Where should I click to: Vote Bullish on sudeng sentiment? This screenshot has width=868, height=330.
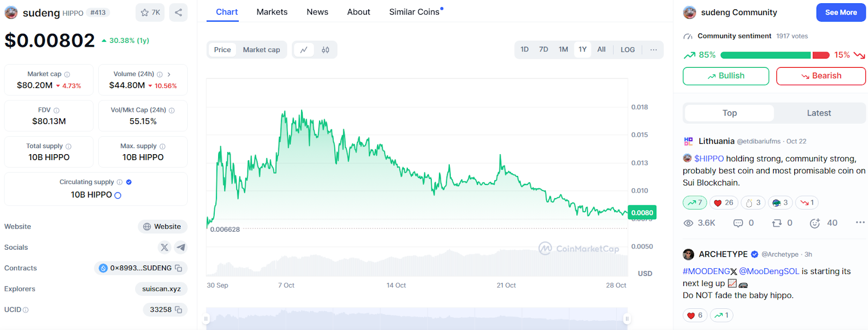point(726,76)
